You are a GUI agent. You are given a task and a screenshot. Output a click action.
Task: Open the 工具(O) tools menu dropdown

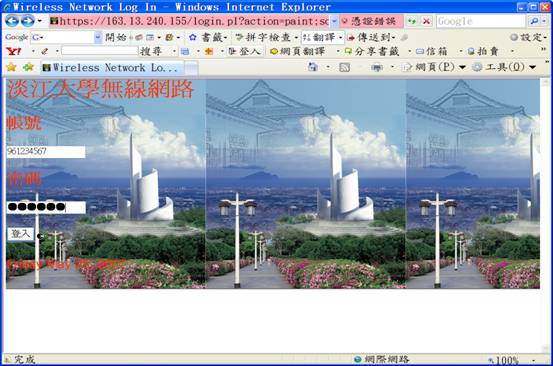pyautogui.click(x=505, y=67)
